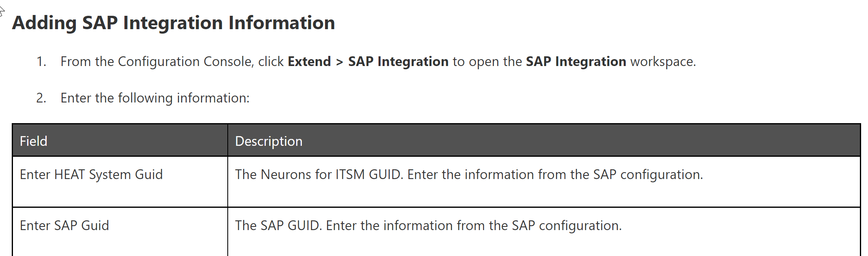Select bold SAP Integration right after Extend
The image size is (868, 256).
[x=398, y=62]
